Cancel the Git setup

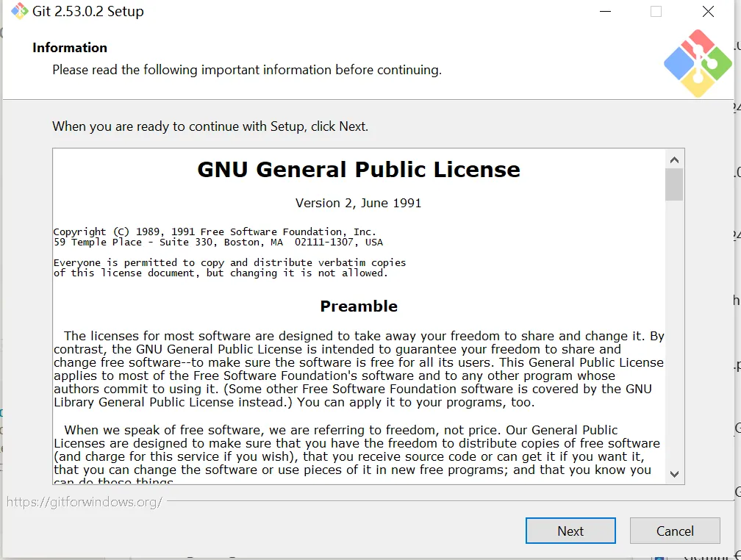tap(675, 531)
